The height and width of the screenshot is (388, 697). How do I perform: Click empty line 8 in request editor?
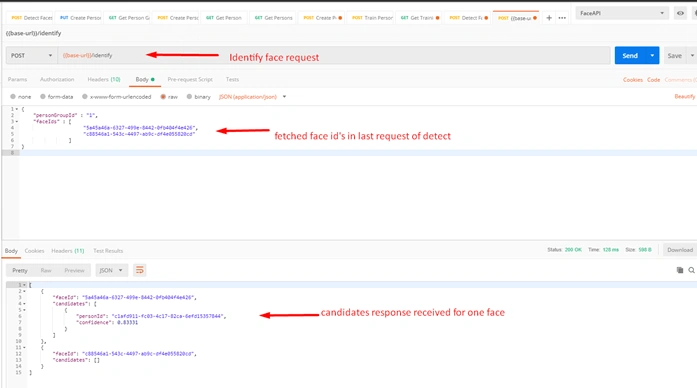(358, 152)
